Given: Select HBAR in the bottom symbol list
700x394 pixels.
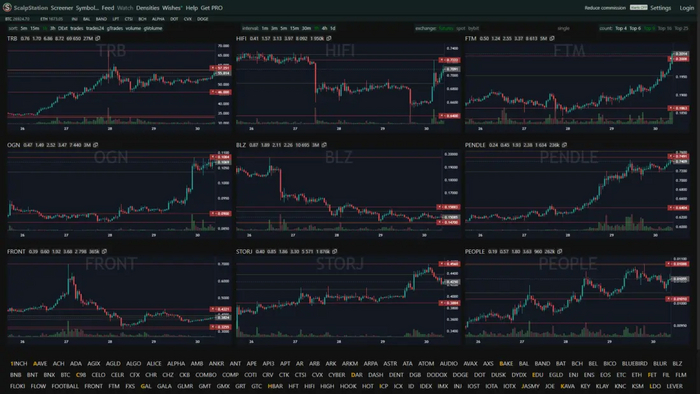Looking at the screenshot, I should click(x=275, y=386).
